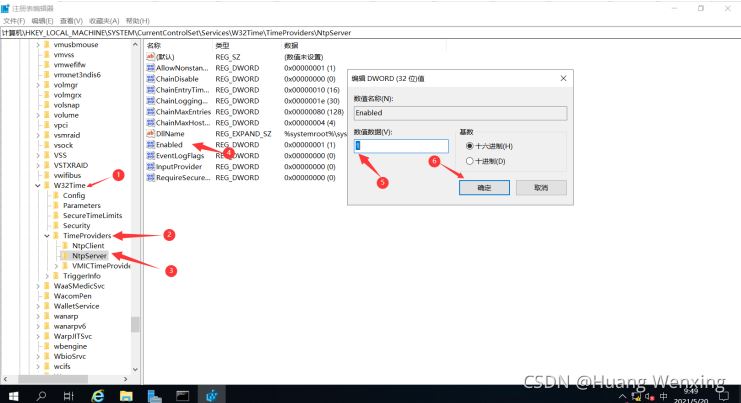
Task: Launch Internet Explorer from the taskbar
Action: point(98,396)
